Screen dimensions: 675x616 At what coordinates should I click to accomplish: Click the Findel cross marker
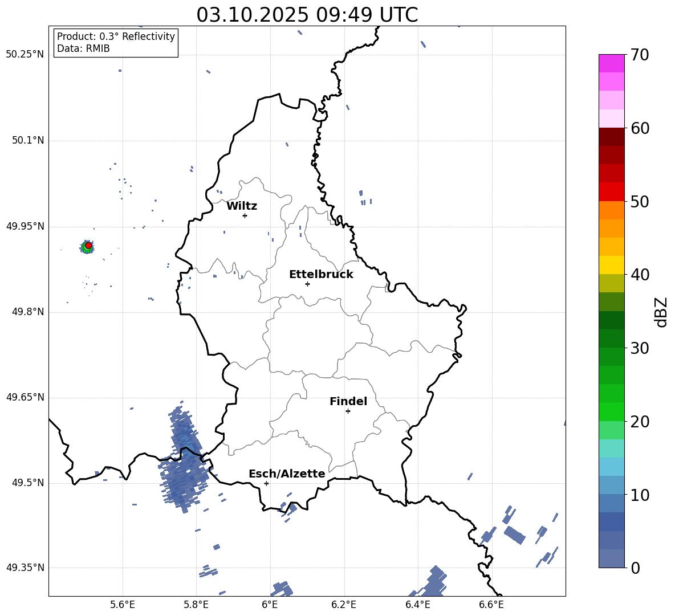[x=348, y=411]
